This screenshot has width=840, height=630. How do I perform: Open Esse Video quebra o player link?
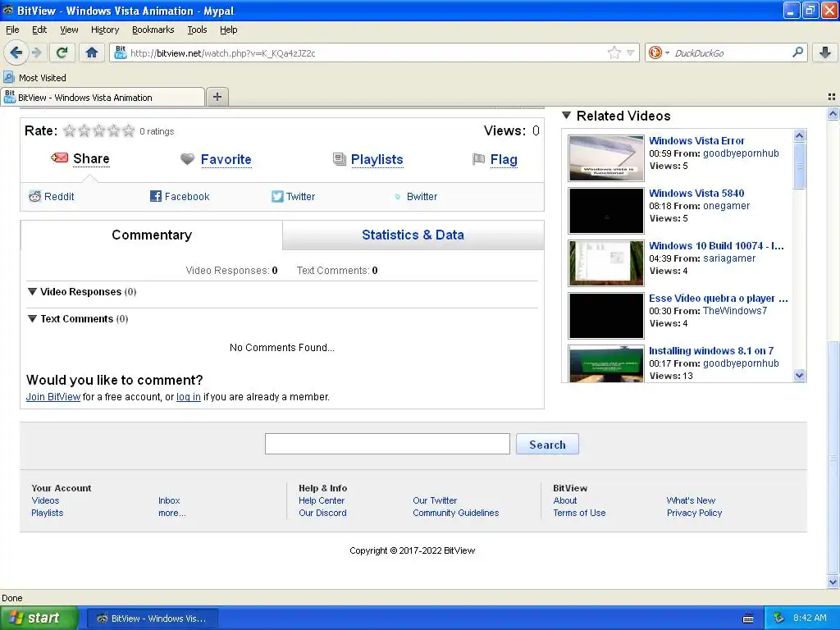point(719,298)
